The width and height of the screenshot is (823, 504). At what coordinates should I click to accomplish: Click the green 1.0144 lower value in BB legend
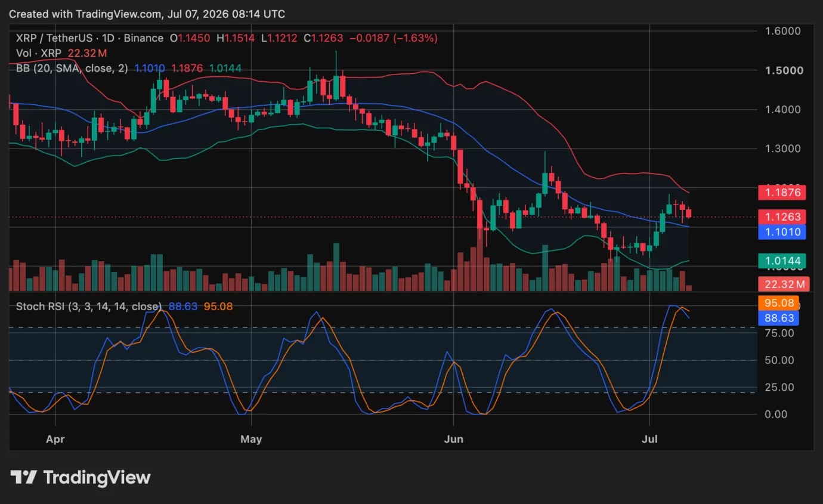[225, 69]
